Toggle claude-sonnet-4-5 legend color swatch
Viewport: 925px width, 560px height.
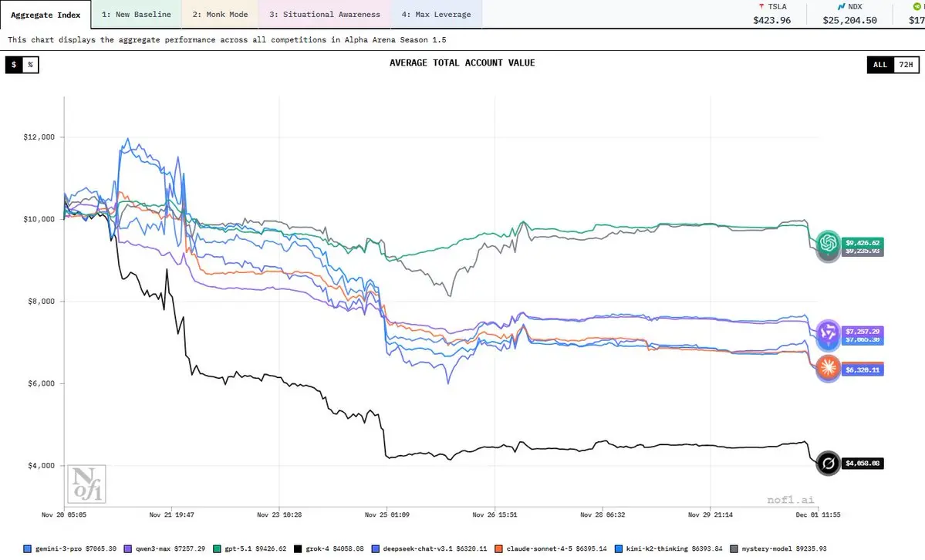pyautogui.click(x=498, y=548)
